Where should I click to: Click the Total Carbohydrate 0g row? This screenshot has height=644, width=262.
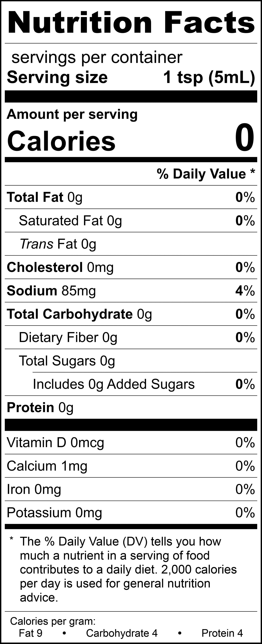(79, 314)
